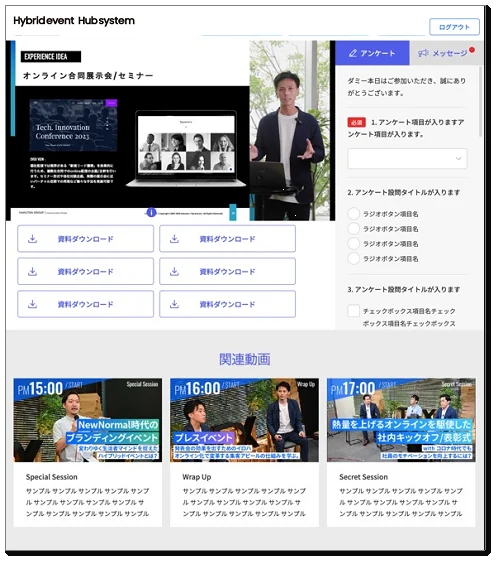Click the megaphone icon on the メッセージ tab
The image size is (496, 561).
pos(423,53)
